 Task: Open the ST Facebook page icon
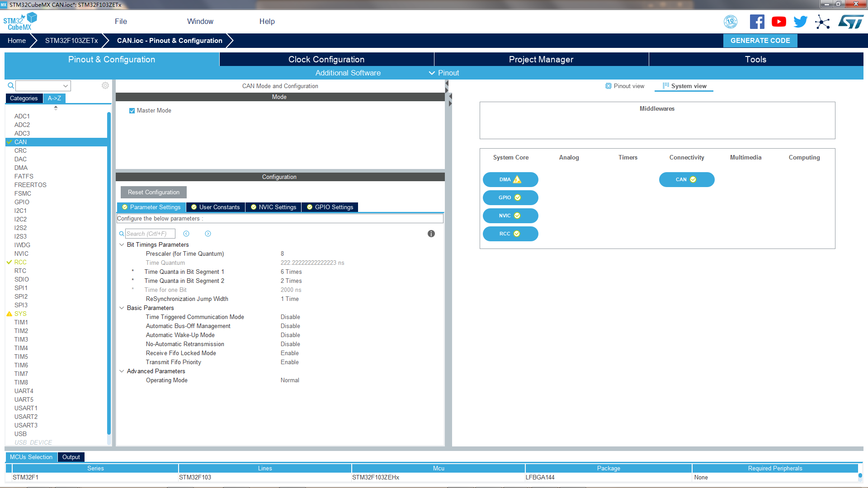pos(757,22)
